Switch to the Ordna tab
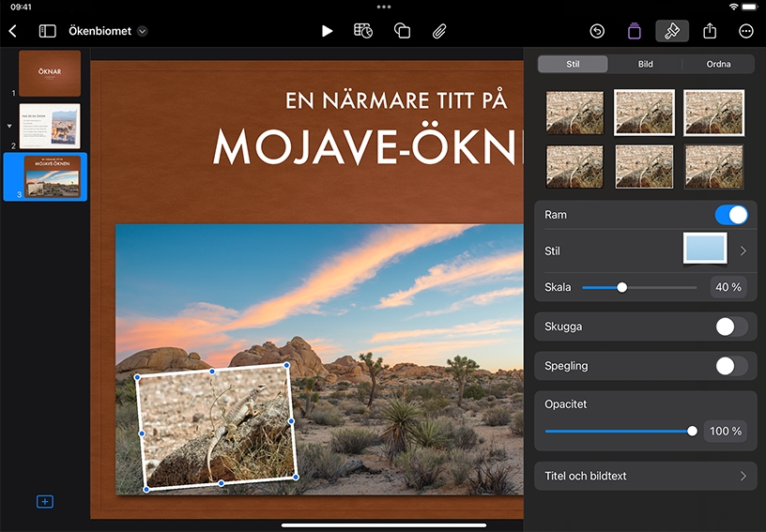766x532 pixels. [718, 64]
